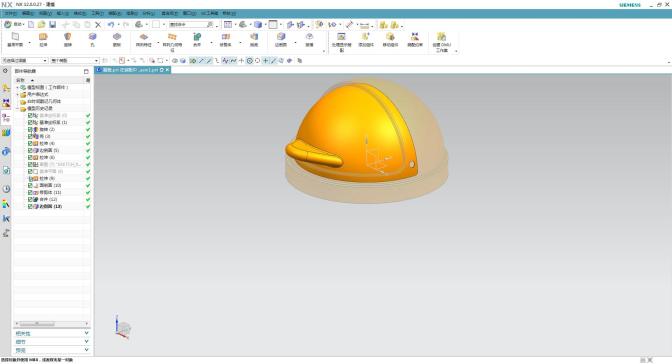Screen dimensions: 672x364
Task: Expand the Datum Plane dropdown arrow
Action: 30,43
